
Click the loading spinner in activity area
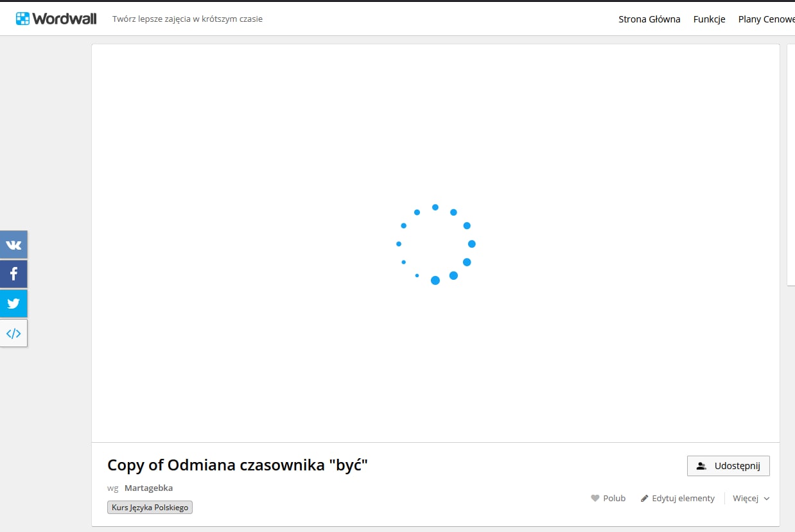point(435,244)
